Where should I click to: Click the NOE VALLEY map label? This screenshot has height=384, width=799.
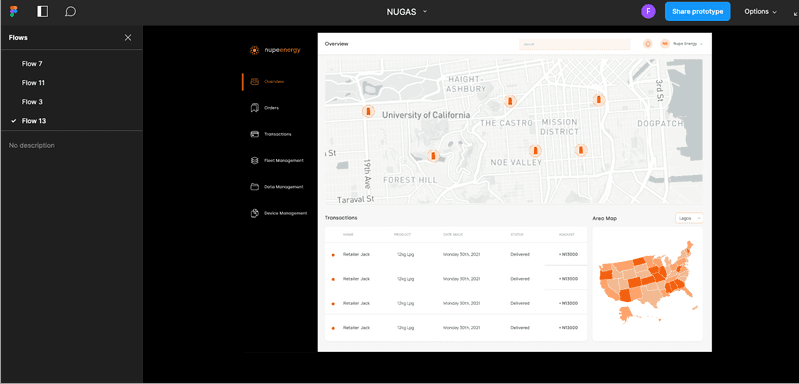pos(516,162)
